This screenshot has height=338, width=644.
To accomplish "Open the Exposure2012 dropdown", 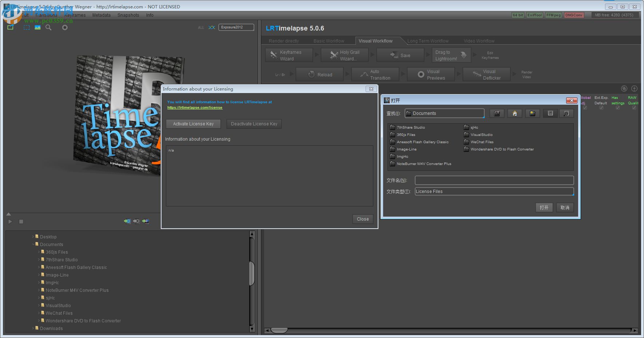I will point(236,27).
